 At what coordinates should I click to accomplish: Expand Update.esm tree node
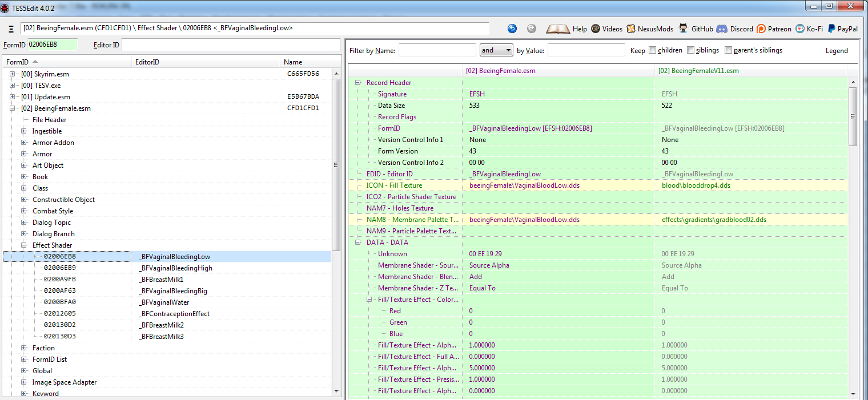coord(13,97)
